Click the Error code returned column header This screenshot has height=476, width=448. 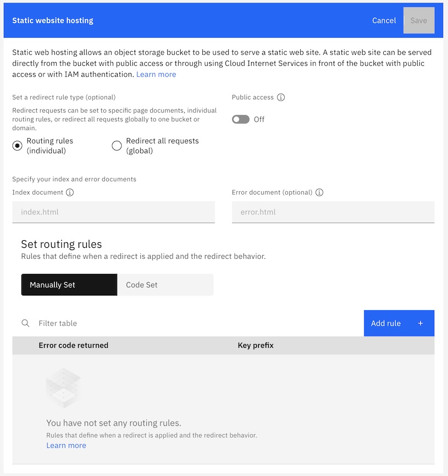(x=74, y=345)
